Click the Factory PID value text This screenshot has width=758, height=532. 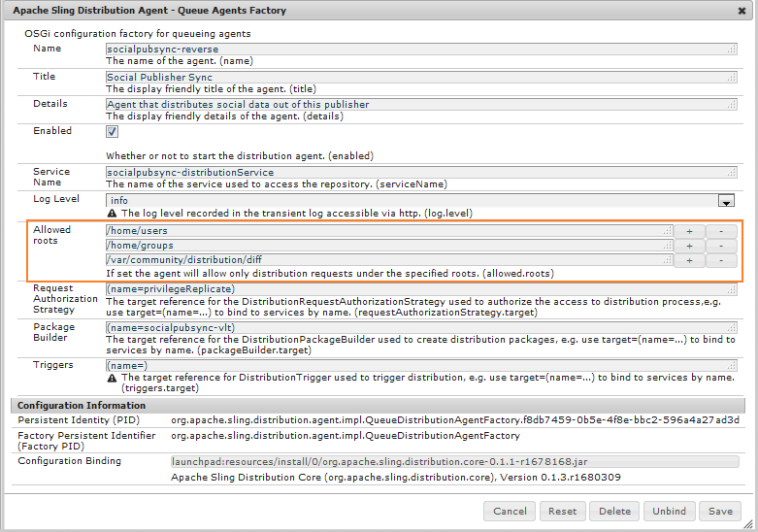(346, 435)
